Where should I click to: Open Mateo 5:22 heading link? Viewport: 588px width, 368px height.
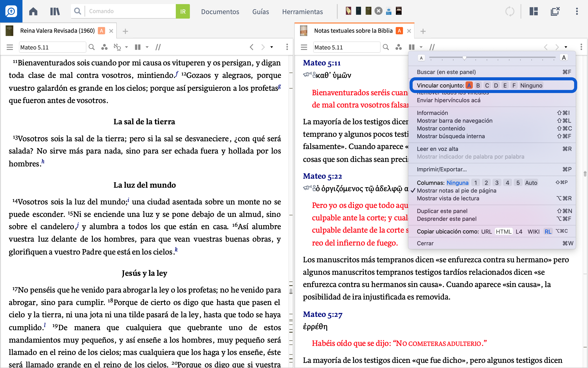click(322, 176)
